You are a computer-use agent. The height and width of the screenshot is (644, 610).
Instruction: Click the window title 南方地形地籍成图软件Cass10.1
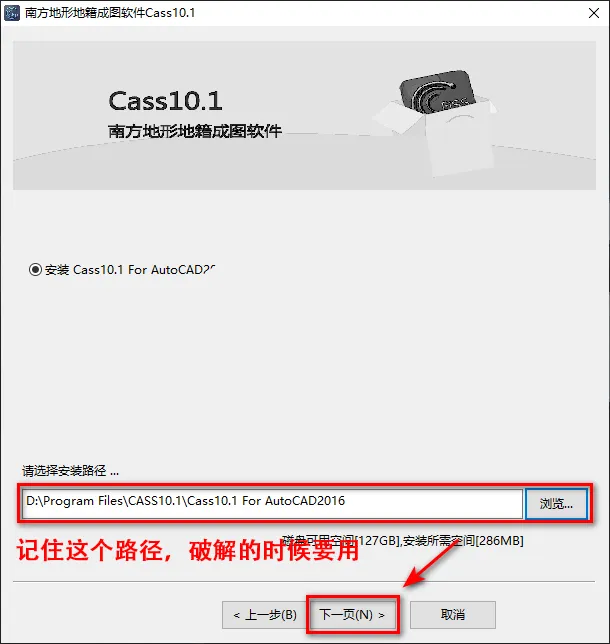click(110, 13)
